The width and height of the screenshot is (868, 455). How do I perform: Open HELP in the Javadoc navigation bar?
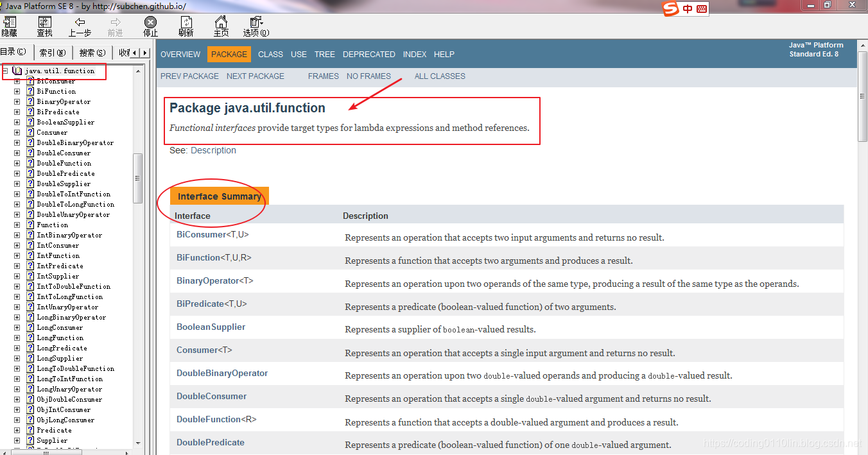point(444,55)
